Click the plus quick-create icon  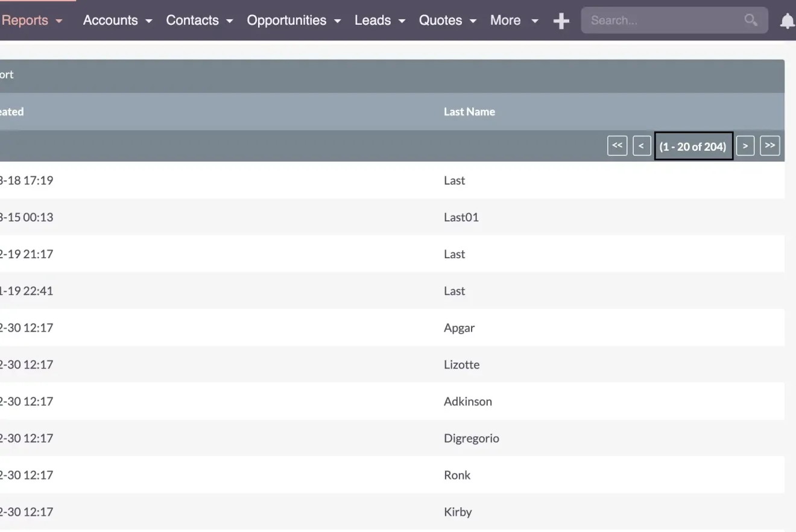(561, 21)
